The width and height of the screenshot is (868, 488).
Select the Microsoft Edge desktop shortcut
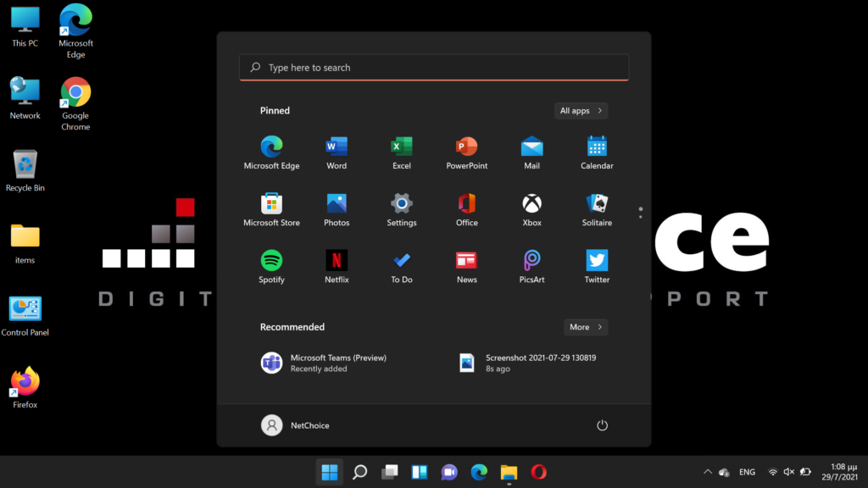tap(75, 31)
